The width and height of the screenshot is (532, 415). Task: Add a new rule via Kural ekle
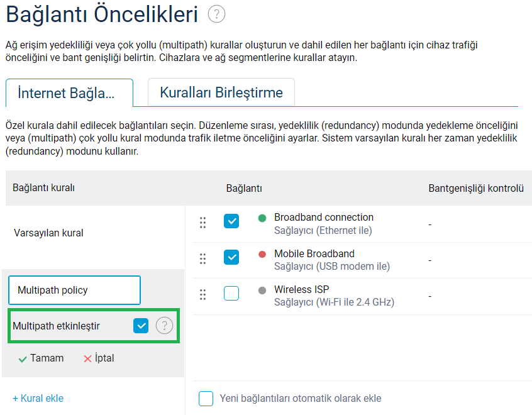pyautogui.click(x=38, y=399)
